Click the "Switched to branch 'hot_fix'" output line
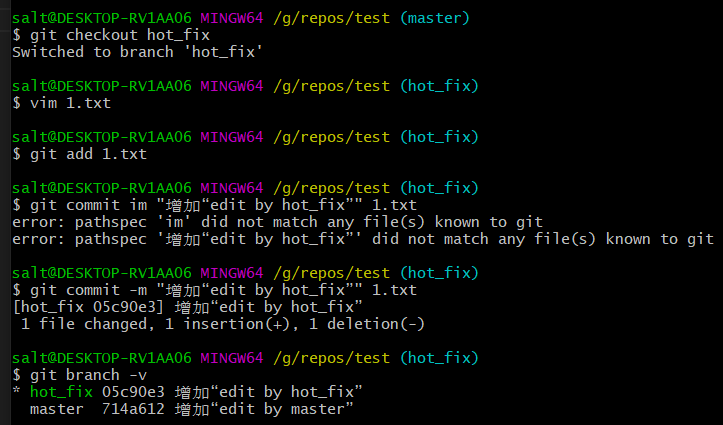 tap(137, 52)
